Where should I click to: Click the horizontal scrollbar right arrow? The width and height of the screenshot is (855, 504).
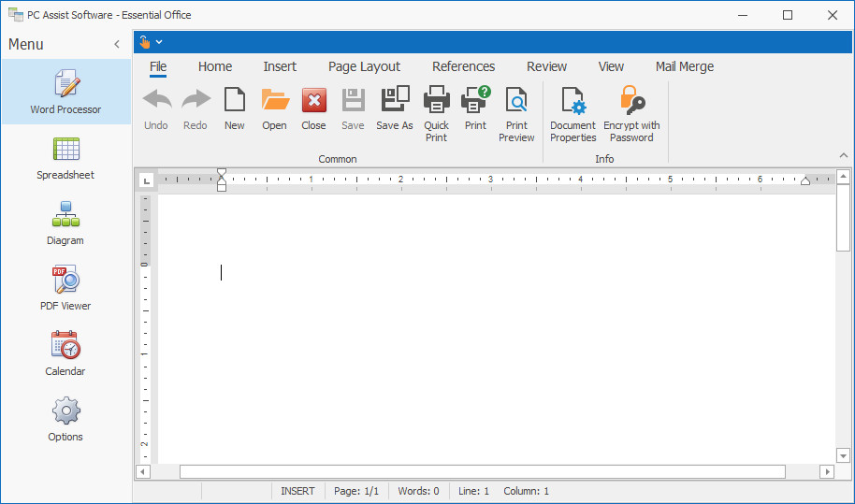coord(827,472)
